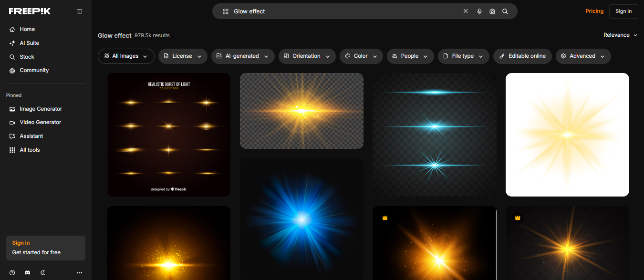
Task: Open the three-dots more menu
Action: pyautogui.click(x=79, y=272)
